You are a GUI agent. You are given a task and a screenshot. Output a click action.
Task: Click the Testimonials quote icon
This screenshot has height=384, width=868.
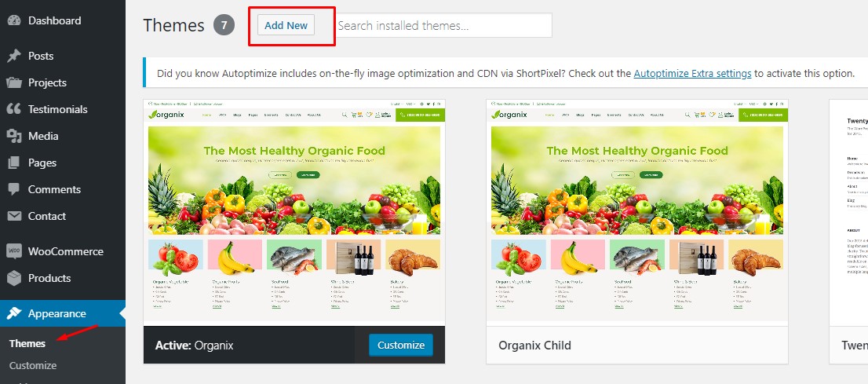click(x=14, y=109)
